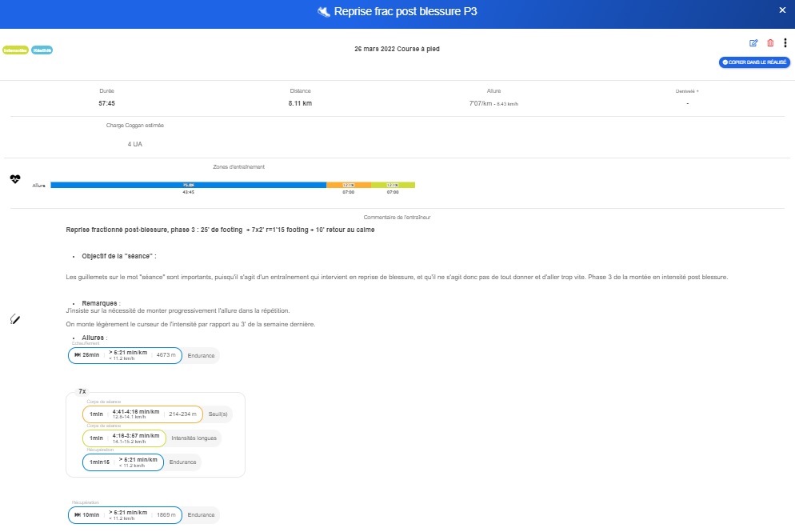Click skip icon on 10min cooldown step
This screenshot has height=532, width=795.
tap(78, 515)
